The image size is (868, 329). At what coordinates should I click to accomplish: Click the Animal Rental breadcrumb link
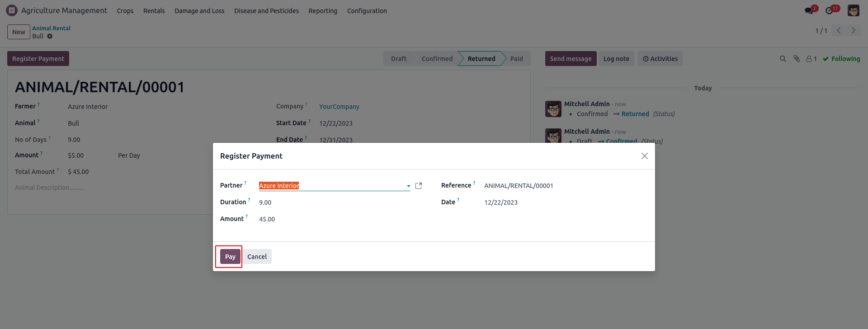[x=51, y=28]
